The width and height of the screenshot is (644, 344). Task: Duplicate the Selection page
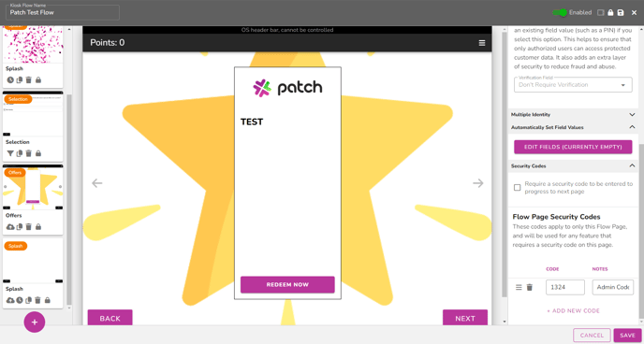(20, 153)
